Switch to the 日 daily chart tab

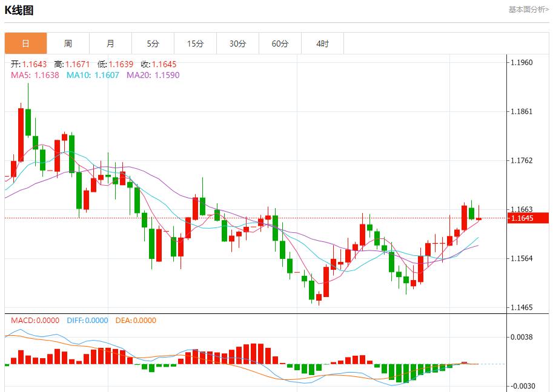(x=25, y=44)
